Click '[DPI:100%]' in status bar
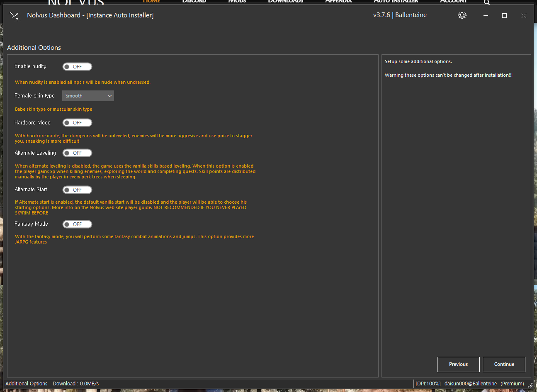Viewport: 537px width, 392px height. click(428, 384)
